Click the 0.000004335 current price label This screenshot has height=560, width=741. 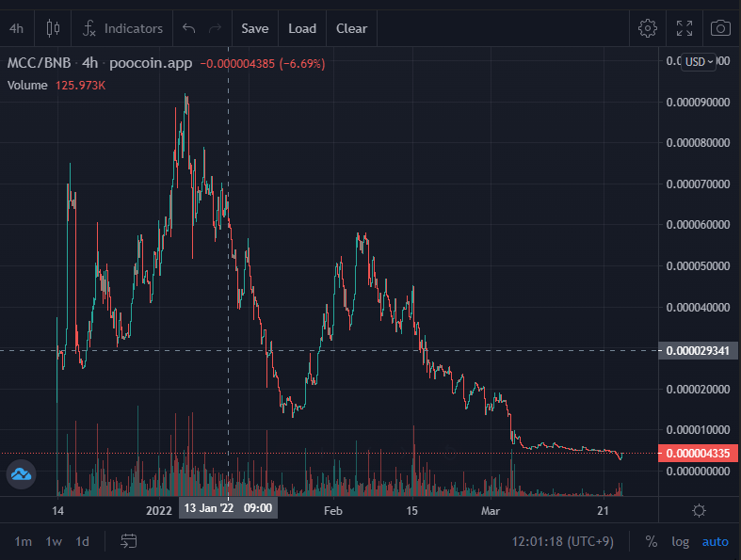[x=698, y=454]
